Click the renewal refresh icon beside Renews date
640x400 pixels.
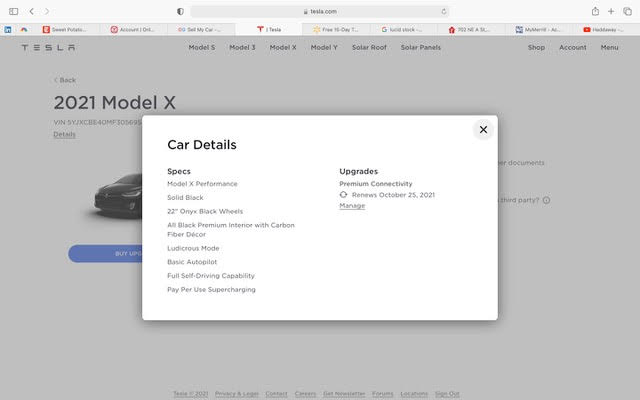(x=344, y=195)
